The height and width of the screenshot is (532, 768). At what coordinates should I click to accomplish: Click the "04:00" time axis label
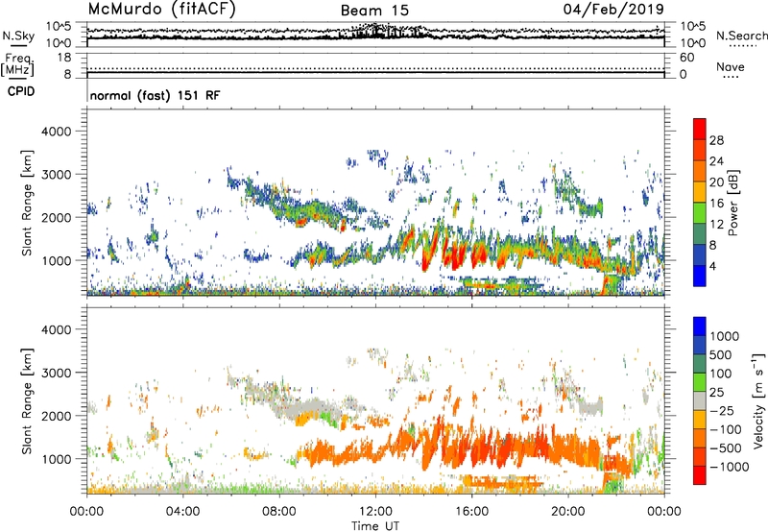tap(183, 512)
